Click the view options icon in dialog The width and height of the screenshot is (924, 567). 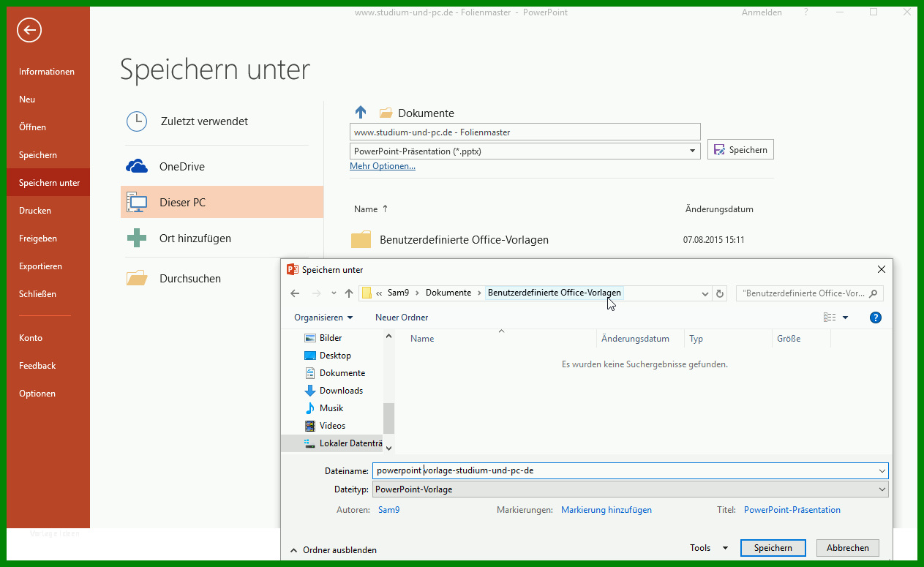[x=830, y=318]
